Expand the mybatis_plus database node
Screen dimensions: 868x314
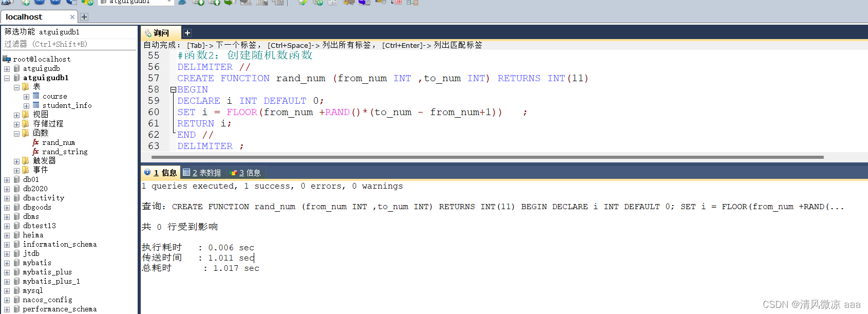click(x=7, y=272)
